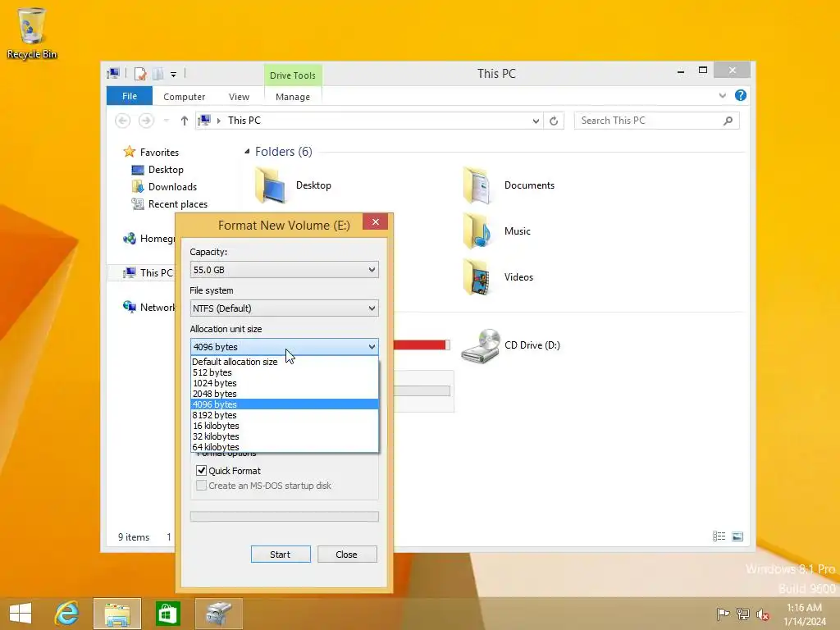Select the CD Drive (D:) icon
This screenshot has width=840, height=630.
coord(481,346)
